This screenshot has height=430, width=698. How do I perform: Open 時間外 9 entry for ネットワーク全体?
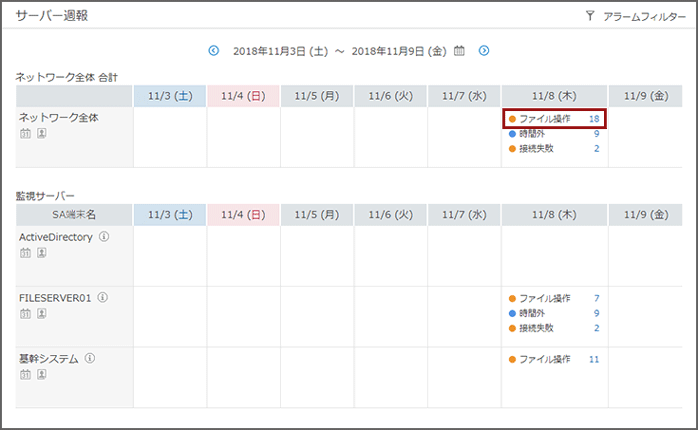coord(555,134)
